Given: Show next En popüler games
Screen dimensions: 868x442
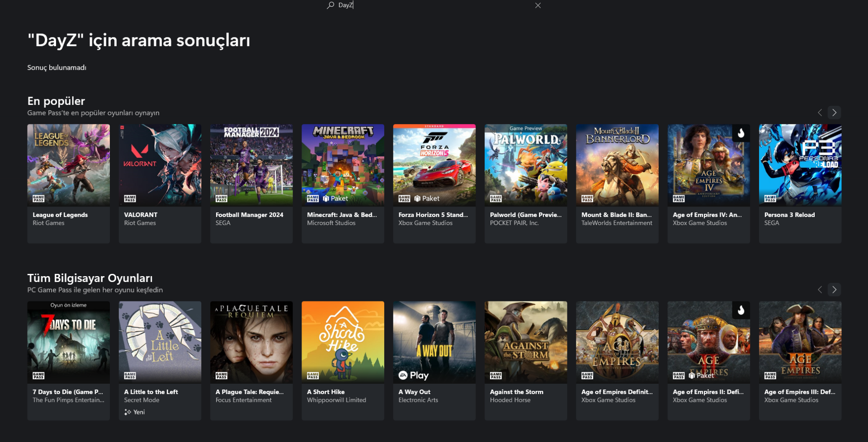Looking at the screenshot, I should pyautogui.click(x=835, y=113).
